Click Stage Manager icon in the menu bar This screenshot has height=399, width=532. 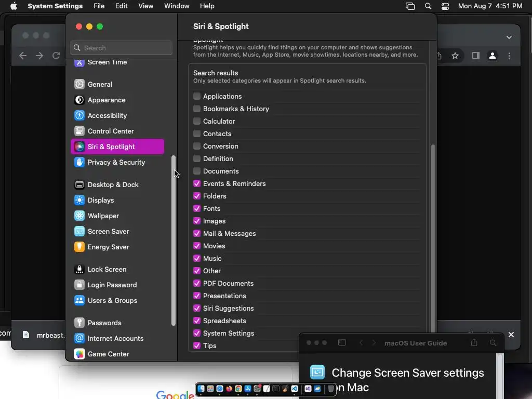(410, 6)
